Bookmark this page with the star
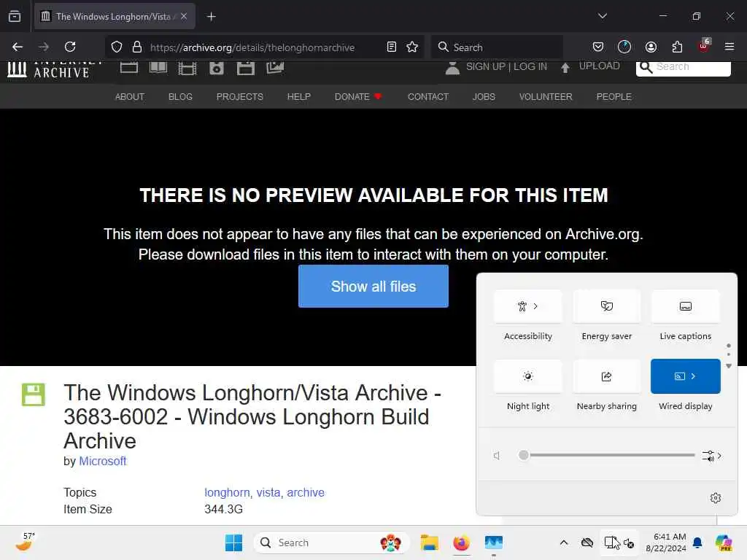This screenshot has width=747, height=560. click(412, 47)
